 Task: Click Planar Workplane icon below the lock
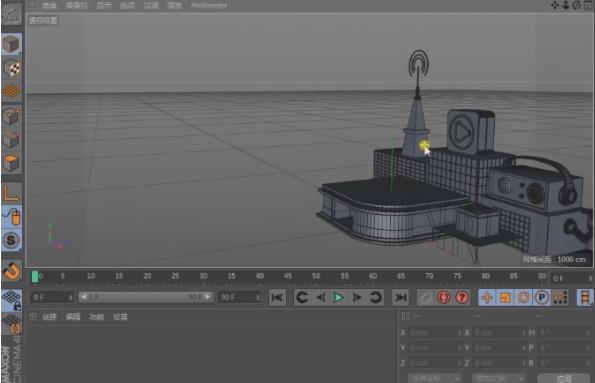(x=11, y=324)
